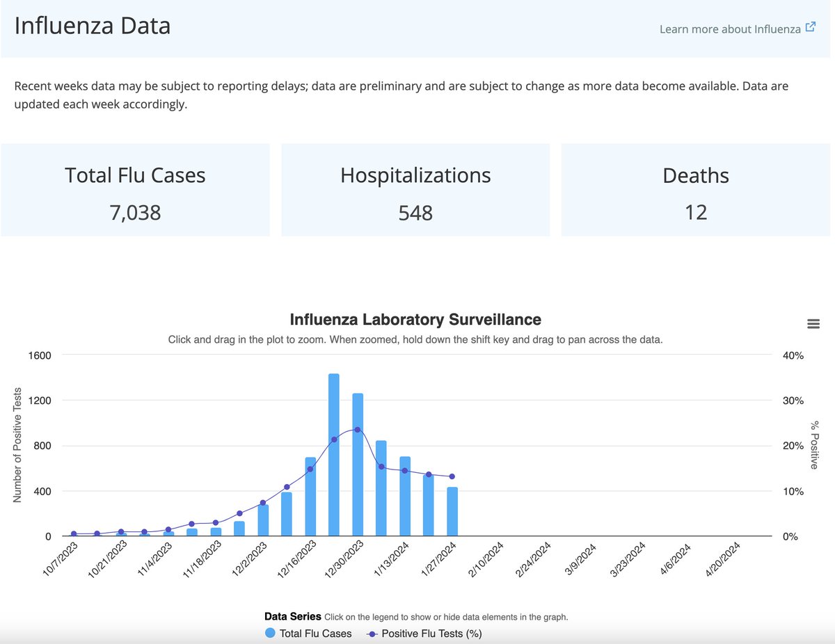This screenshot has width=835, height=644.
Task: Click the purple dot marker in the legend
Action: pos(372,634)
